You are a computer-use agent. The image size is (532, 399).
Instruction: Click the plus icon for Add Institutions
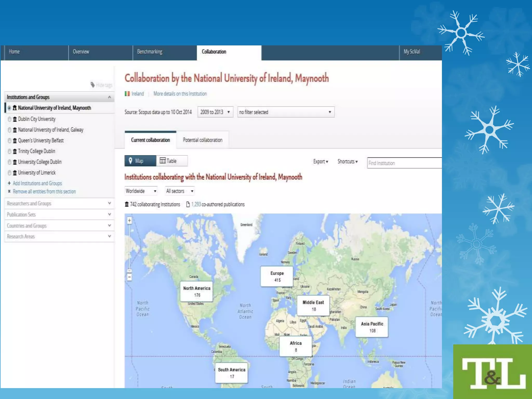pos(9,183)
